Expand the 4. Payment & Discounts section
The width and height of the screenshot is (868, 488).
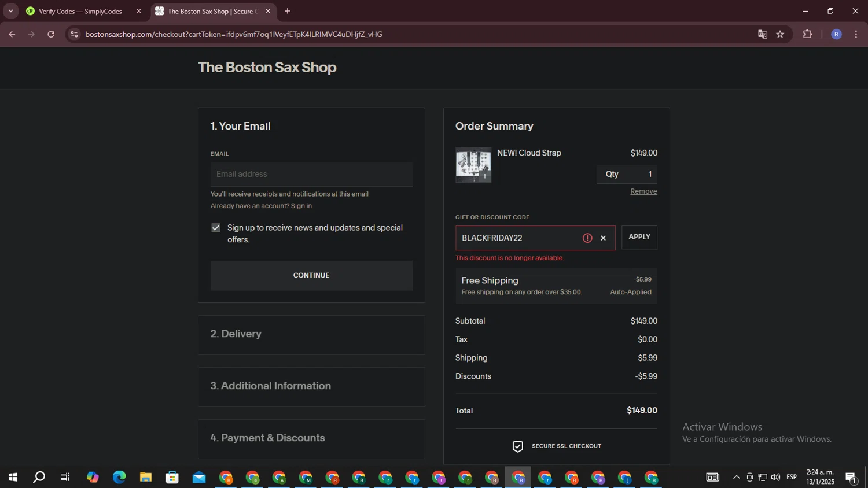tap(311, 438)
